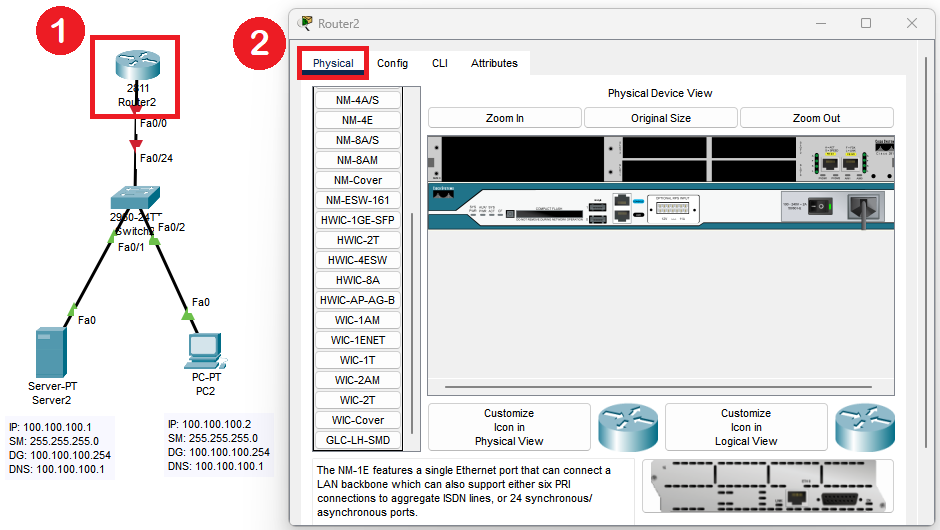940x530 pixels.
Task: Select the GLC-LH-SMD module
Action: coord(358,440)
